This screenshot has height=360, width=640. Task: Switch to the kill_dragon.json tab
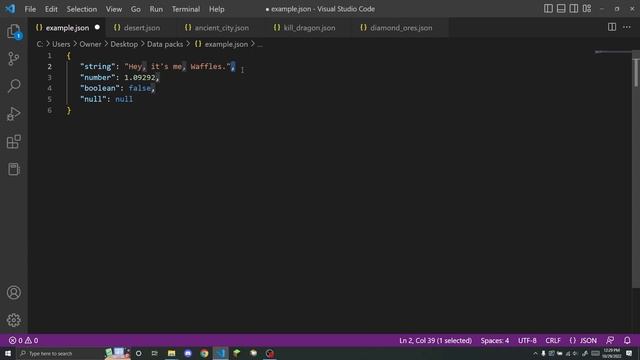point(309,28)
